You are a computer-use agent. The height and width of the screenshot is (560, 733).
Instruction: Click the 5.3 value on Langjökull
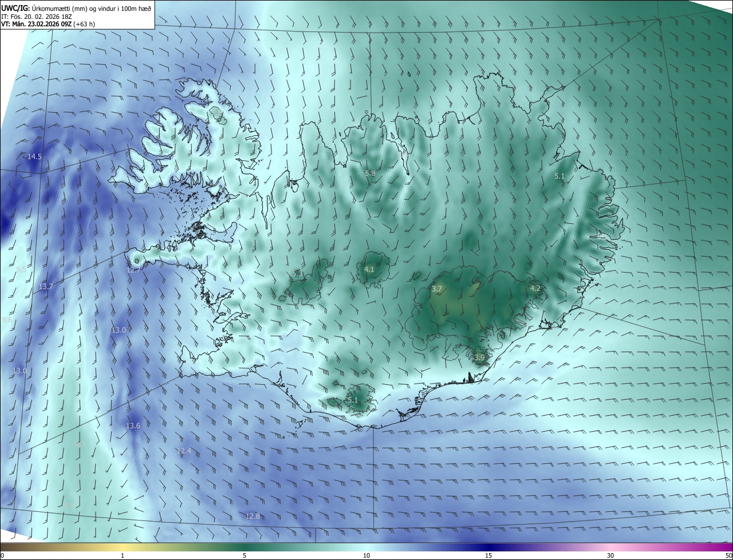[297, 274]
